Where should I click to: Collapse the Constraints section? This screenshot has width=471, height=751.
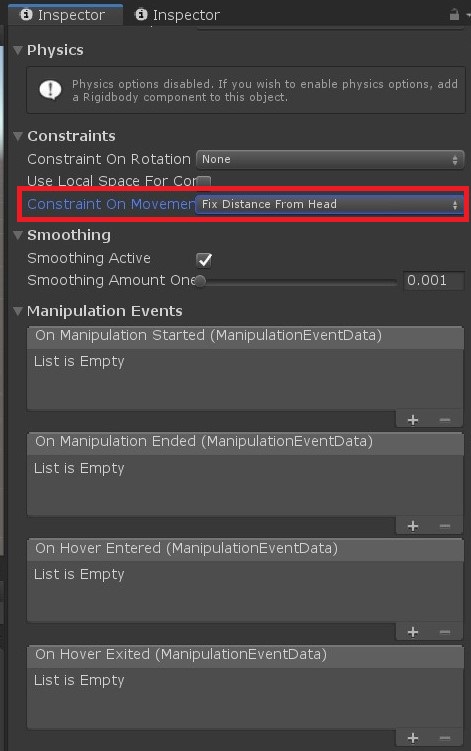point(18,137)
